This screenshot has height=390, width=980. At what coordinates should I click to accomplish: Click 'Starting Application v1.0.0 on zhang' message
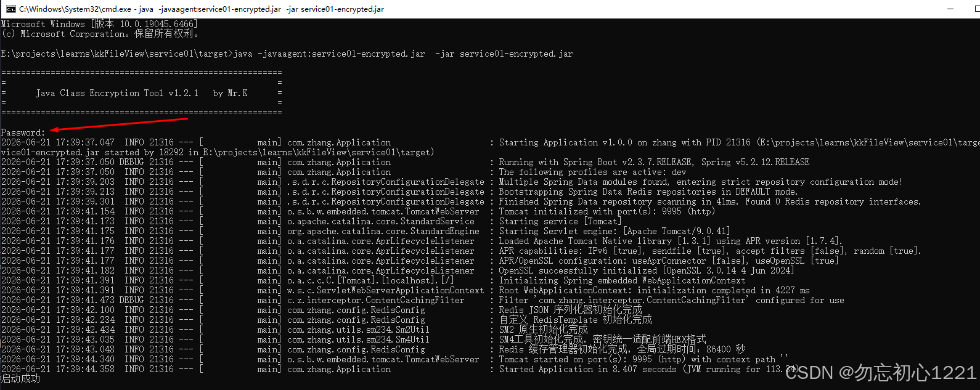[x=739, y=142]
